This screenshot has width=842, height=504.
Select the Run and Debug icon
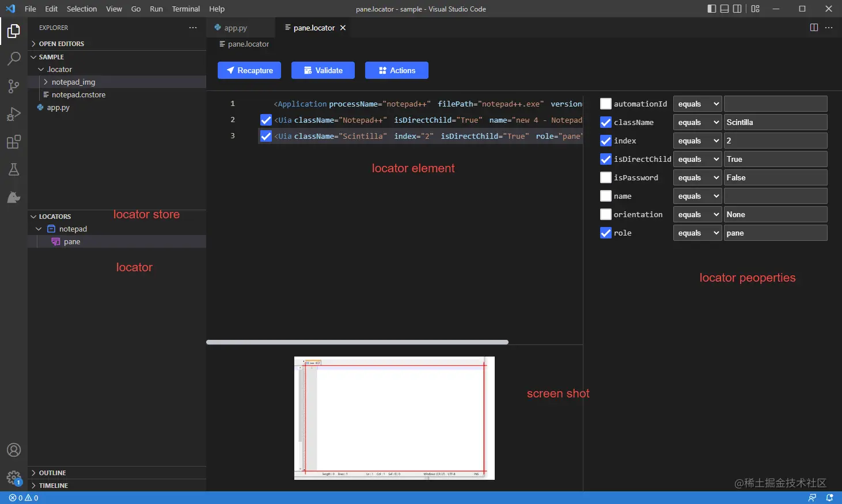coord(14,114)
